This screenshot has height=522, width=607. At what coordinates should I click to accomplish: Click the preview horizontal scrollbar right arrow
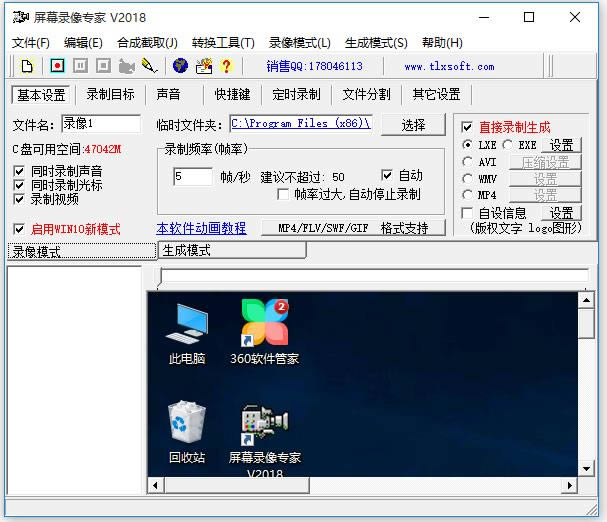pos(569,485)
